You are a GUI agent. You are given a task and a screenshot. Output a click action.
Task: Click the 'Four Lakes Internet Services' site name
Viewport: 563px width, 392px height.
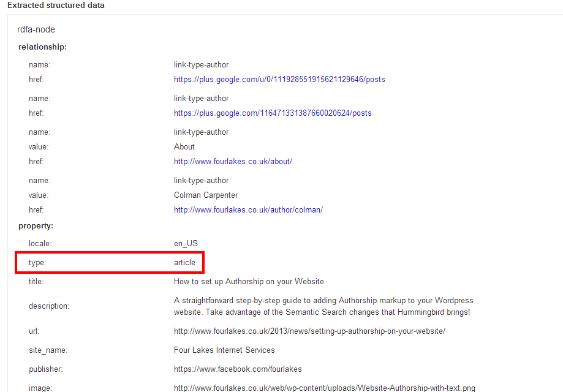click(224, 350)
